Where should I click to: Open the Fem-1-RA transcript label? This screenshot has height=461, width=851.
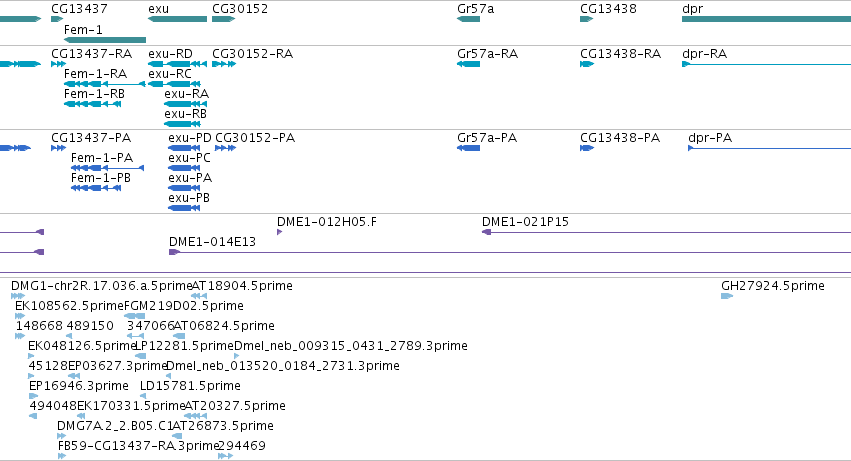[x=96, y=73]
